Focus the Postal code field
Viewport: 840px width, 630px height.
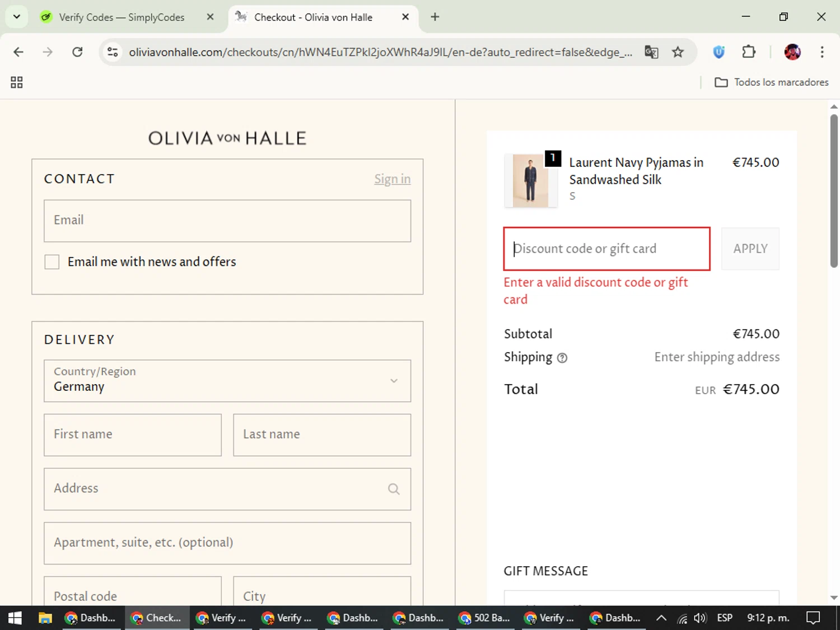(133, 591)
